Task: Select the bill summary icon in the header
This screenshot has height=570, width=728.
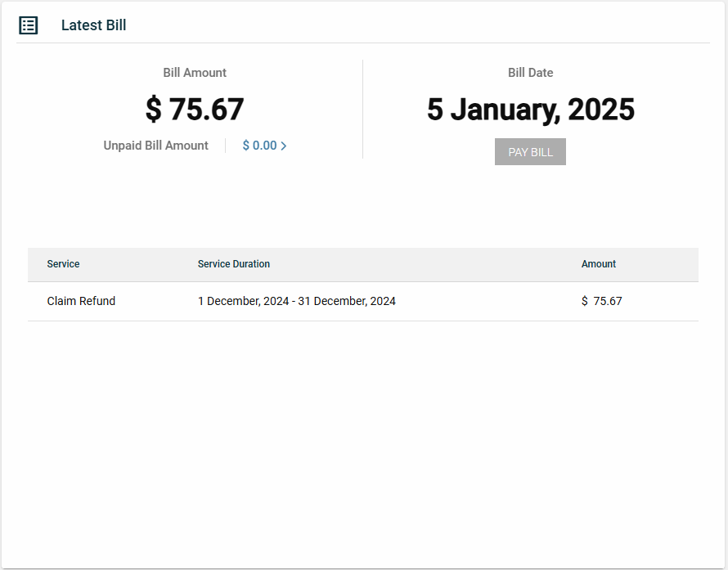Action: click(29, 25)
